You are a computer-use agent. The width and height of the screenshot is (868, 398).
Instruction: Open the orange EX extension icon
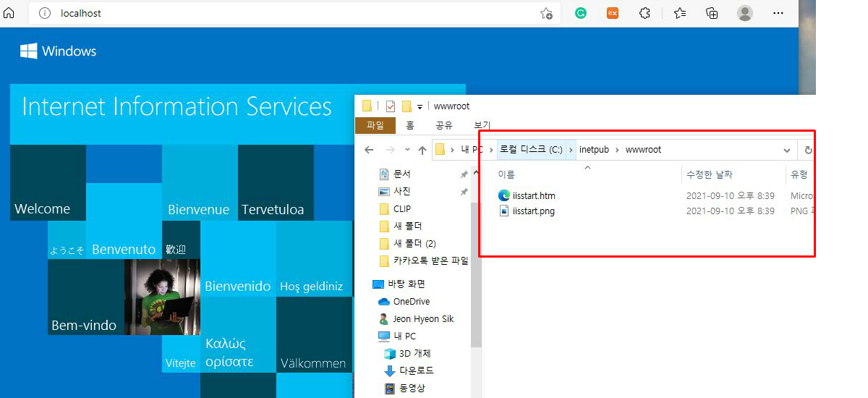coord(613,13)
